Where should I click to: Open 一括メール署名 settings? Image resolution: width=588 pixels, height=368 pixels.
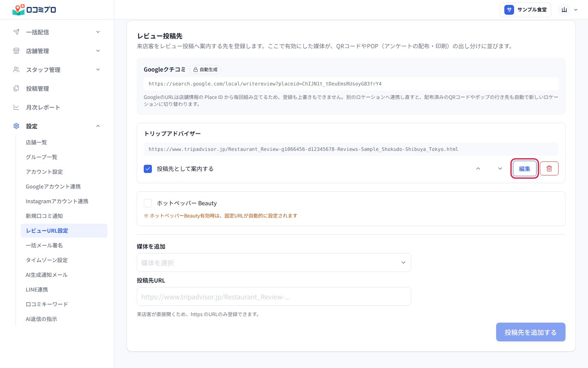click(x=64, y=245)
